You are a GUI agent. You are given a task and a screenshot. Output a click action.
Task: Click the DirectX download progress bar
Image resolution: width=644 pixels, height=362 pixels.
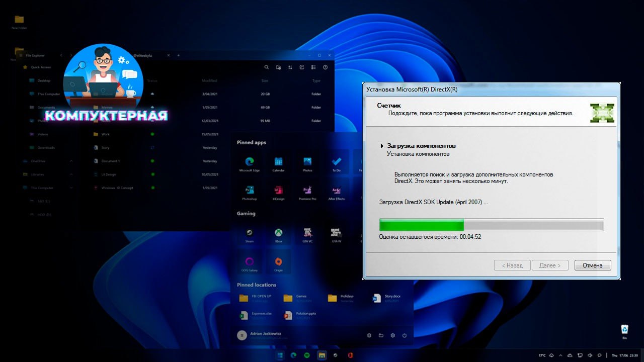[x=491, y=225]
